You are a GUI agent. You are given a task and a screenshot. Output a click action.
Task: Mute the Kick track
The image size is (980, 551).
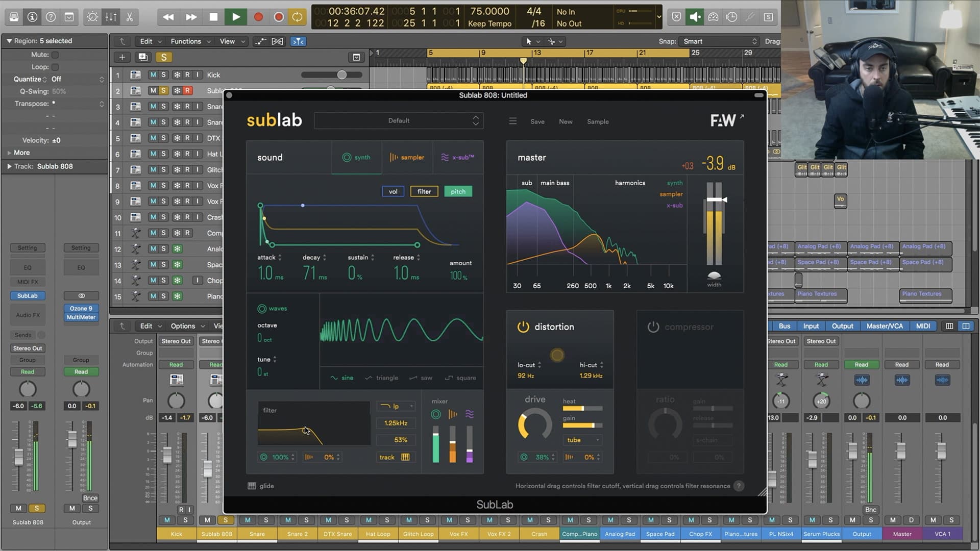coord(153,74)
